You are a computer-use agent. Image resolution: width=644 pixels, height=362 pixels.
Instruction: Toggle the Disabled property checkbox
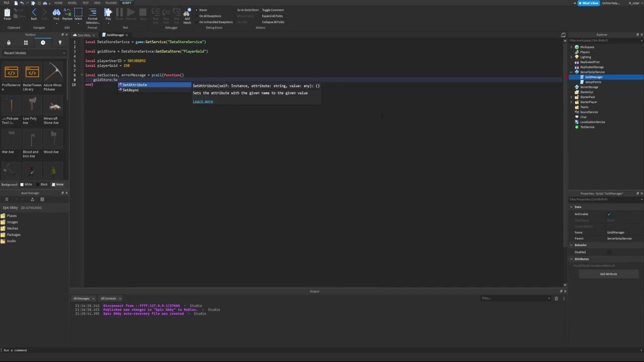click(x=609, y=252)
